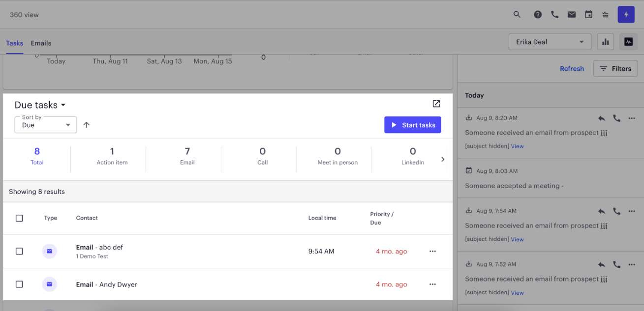Click the Start tasks button
The width and height of the screenshot is (644, 311).
413,125
